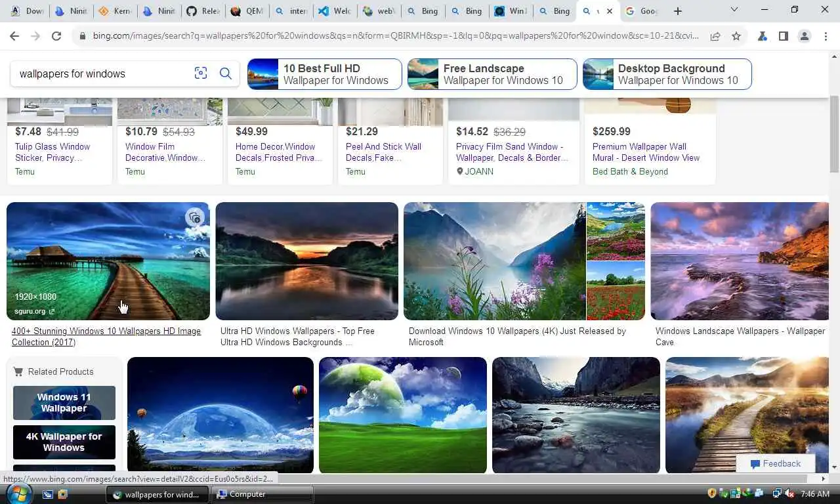840x504 pixels.
Task: Open the Windows Landscape Wallpapers link
Action: [740, 337]
